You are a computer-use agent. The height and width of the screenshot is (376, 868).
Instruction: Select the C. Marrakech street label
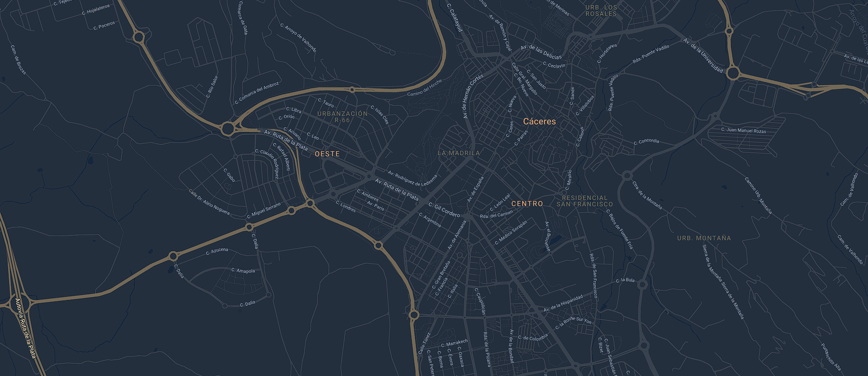(454, 343)
